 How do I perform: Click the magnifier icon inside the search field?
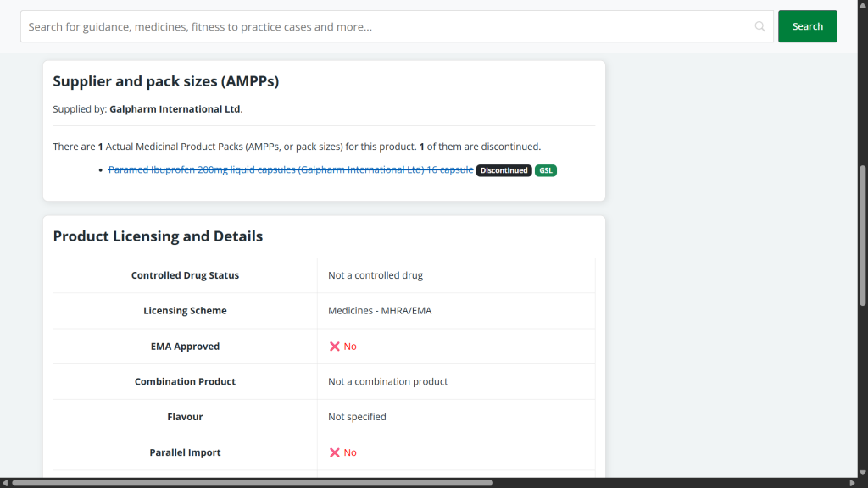pos(759,27)
